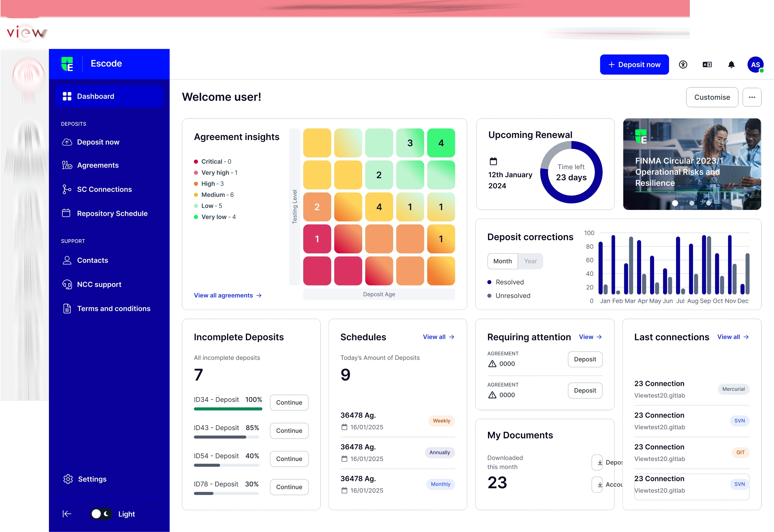Click the Customise button

coord(712,97)
